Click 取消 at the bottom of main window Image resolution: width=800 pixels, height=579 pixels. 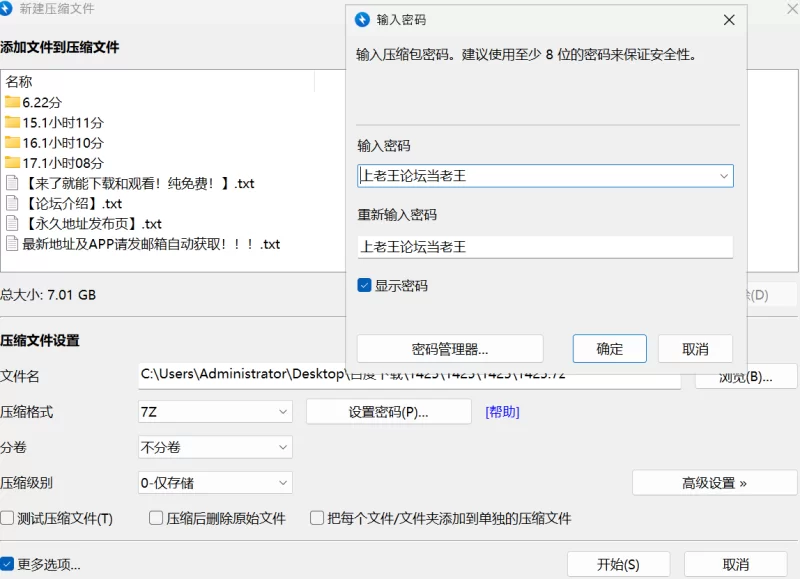coord(736,564)
